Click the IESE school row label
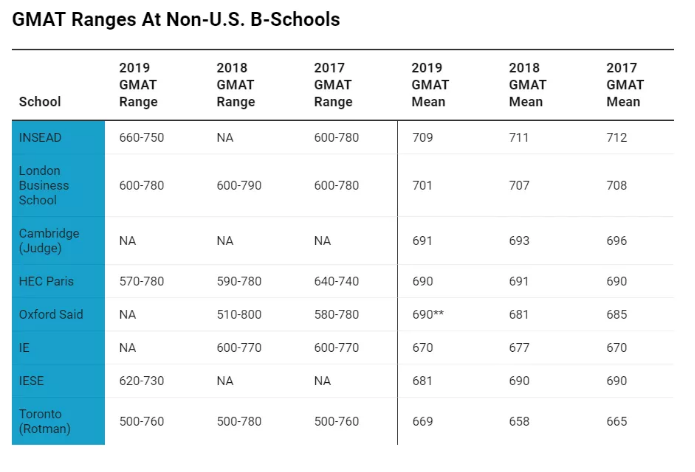 [x=33, y=381]
